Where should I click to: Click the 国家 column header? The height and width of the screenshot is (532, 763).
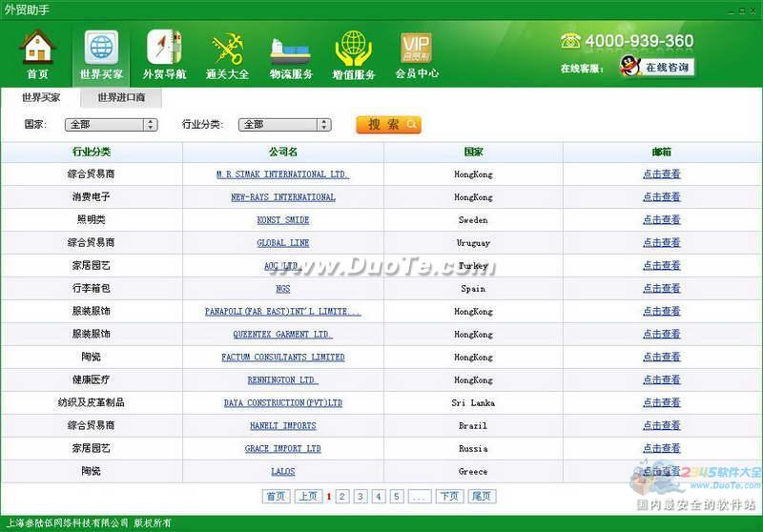(x=473, y=152)
